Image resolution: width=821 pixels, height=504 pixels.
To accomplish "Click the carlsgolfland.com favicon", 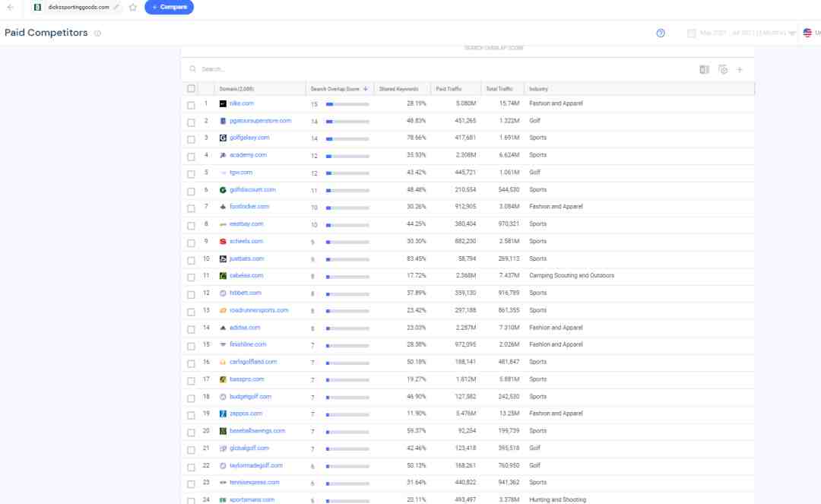I will click(x=223, y=362).
